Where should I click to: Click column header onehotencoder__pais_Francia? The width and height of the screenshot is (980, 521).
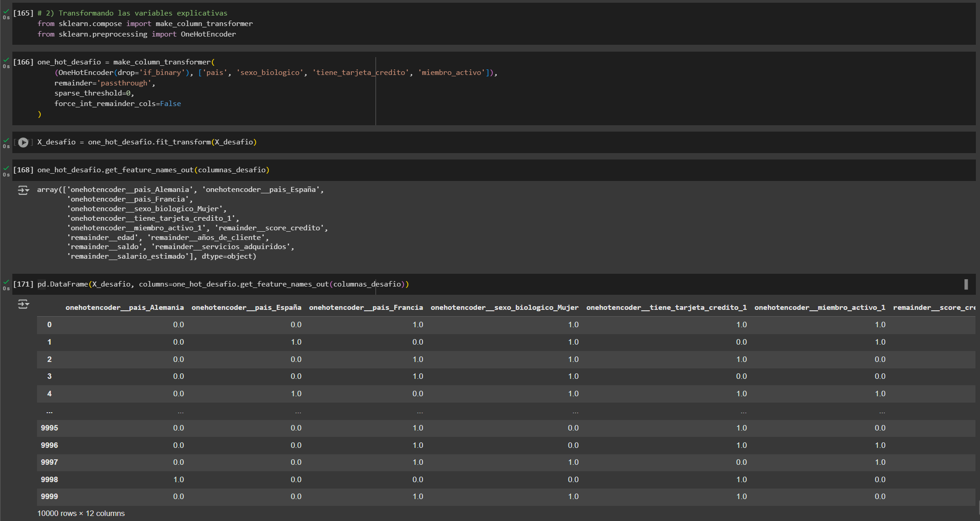coord(366,308)
